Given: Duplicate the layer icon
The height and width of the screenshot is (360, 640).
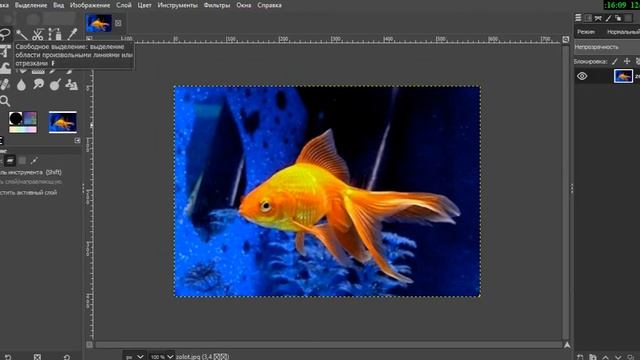Looking at the screenshot, I should pyautogui.click(x=631, y=357).
